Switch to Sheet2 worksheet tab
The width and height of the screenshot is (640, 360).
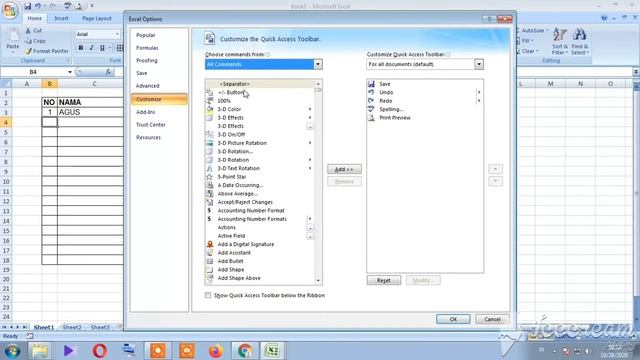point(72,327)
